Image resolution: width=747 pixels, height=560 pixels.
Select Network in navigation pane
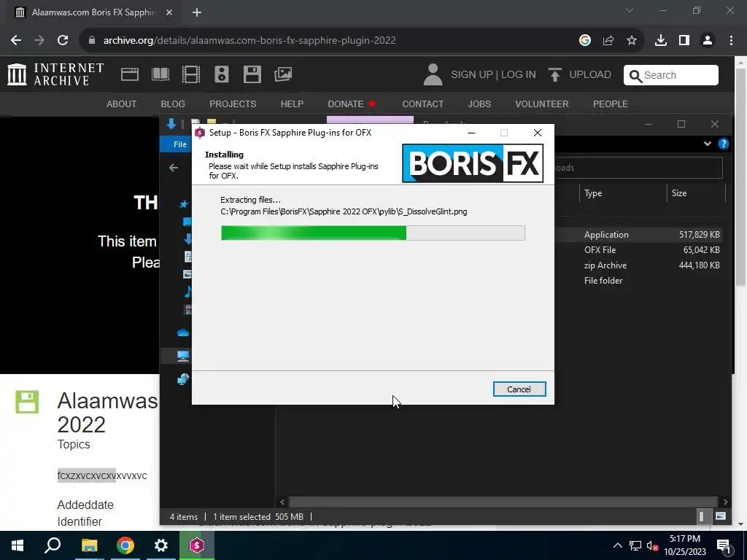(x=183, y=379)
